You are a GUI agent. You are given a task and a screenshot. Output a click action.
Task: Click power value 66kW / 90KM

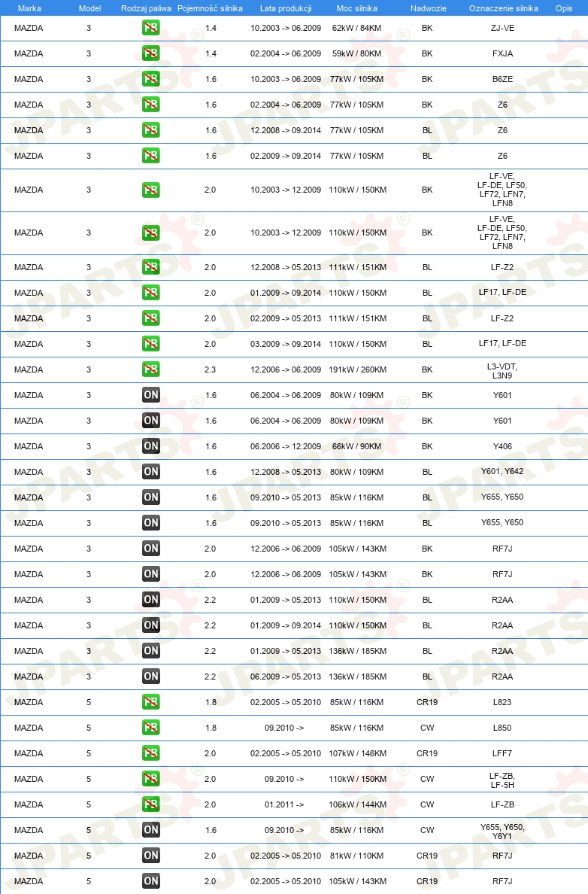point(356,446)
